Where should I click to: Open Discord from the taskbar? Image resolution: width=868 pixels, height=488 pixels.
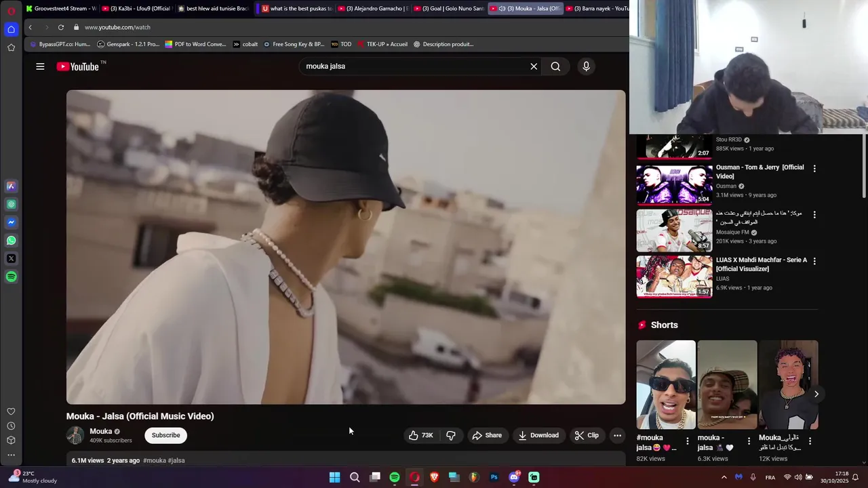pos(514,477)
